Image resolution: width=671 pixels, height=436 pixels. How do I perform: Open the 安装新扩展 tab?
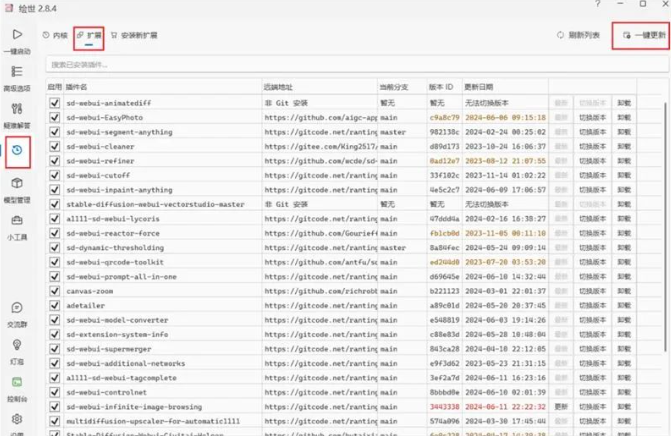[x=134, y=35]
